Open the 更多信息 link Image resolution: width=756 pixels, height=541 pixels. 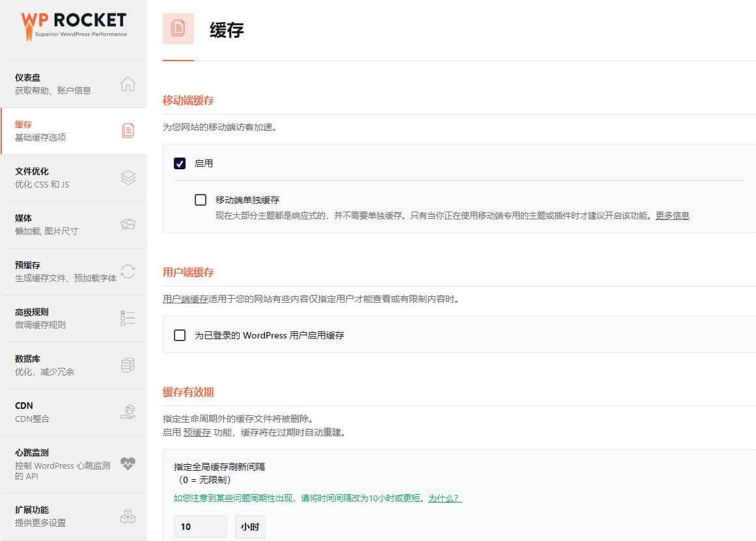pyautogui.click(x=672, y=215)
